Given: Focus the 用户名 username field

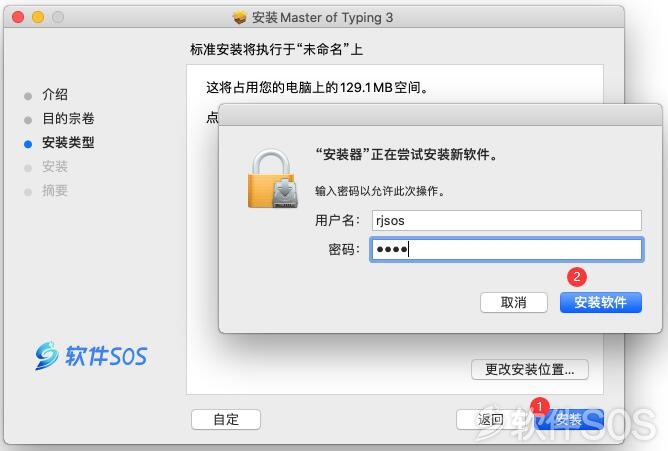Looking at the screenshot, I should point(507,221).
